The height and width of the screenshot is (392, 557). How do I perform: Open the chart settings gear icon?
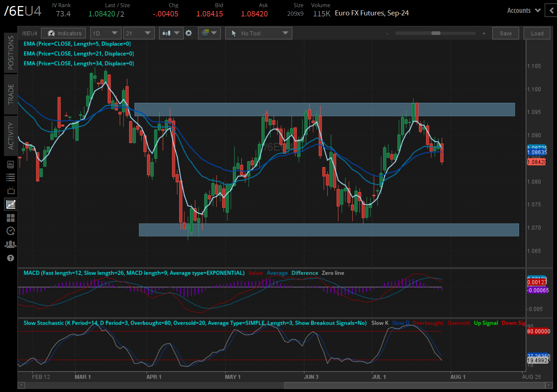point(189,33)
